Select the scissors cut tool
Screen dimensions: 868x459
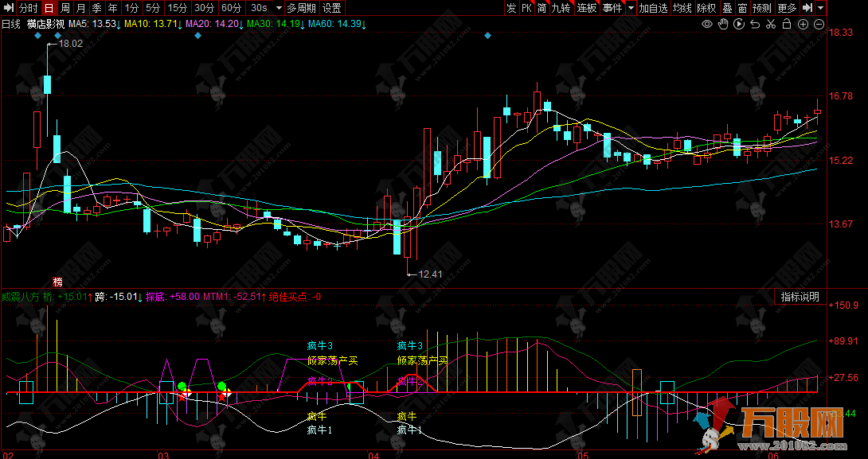770,25
